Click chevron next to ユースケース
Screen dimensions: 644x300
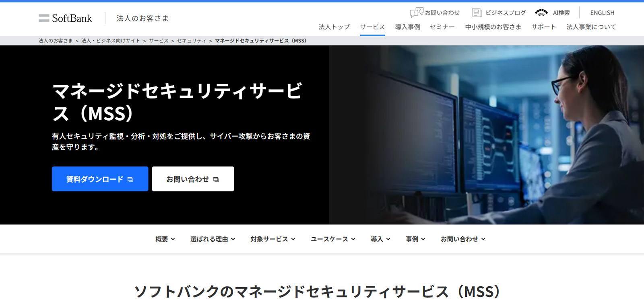click(353, 239)
